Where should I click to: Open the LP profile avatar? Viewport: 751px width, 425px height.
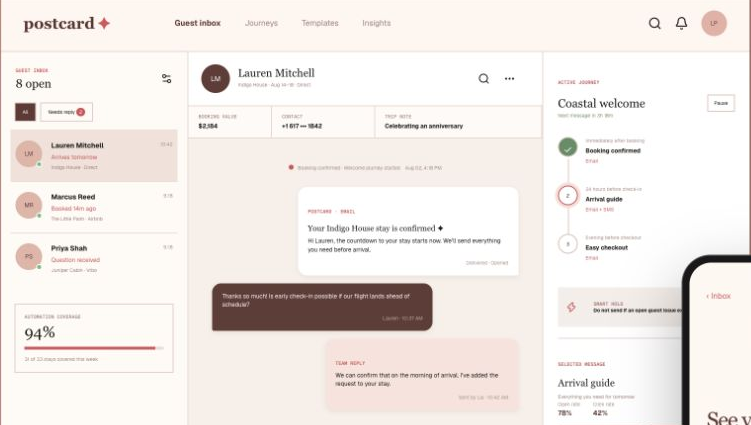[714, 23]
